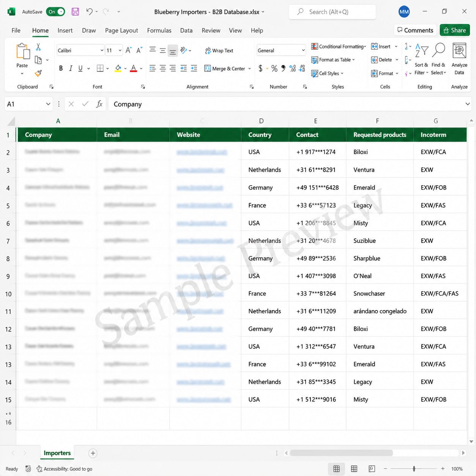Viewport: 476px width, 476px height.
Task: Toggle the AutoSave switch
Action: 55,12
